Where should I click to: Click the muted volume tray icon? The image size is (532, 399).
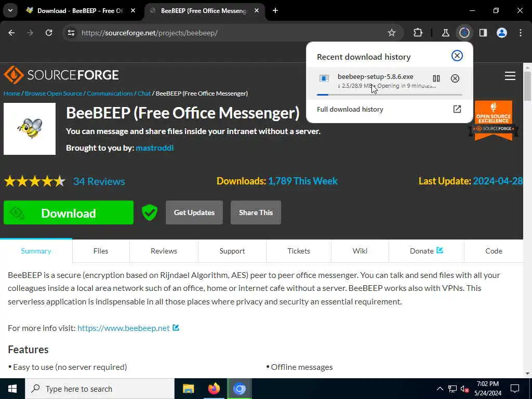pos(464,389)
